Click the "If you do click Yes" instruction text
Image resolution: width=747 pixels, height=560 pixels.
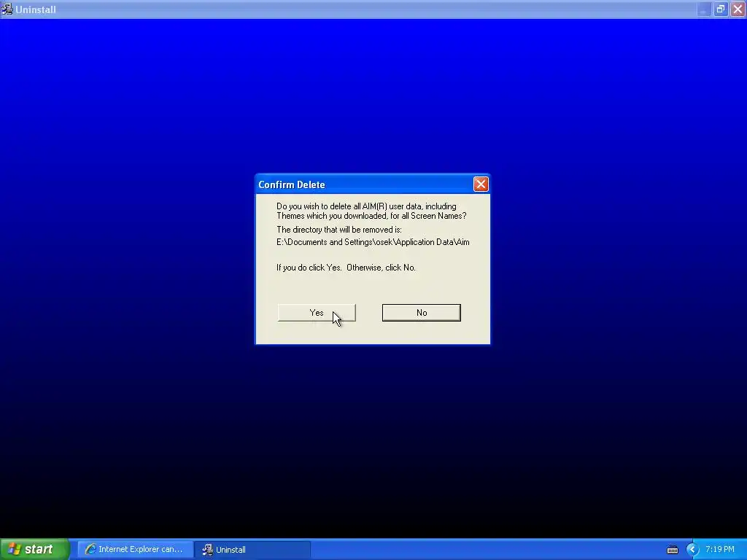(x=346, y=268)
